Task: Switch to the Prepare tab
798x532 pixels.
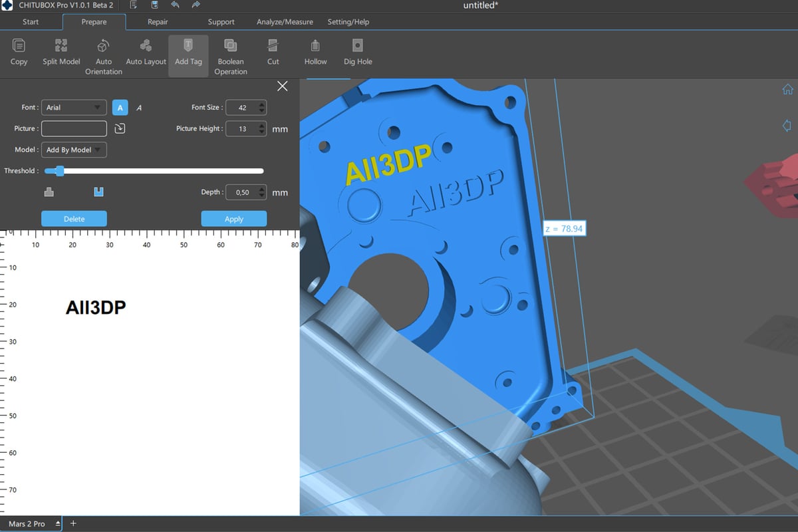Action: 94,22
